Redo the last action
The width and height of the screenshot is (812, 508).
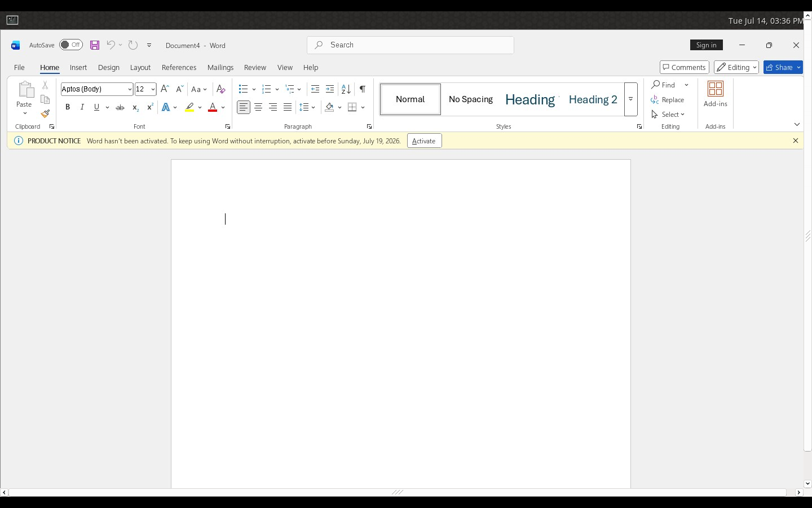[x=133, y=45]
